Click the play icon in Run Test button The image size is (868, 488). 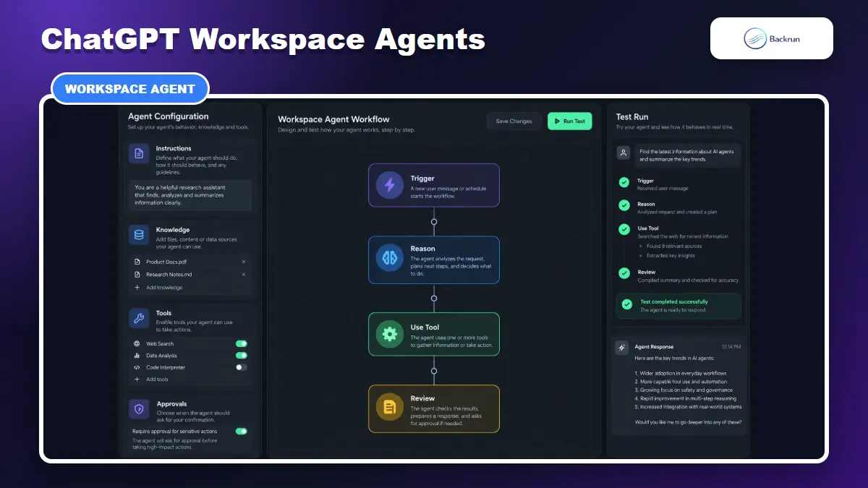click(x=557, y=121)
